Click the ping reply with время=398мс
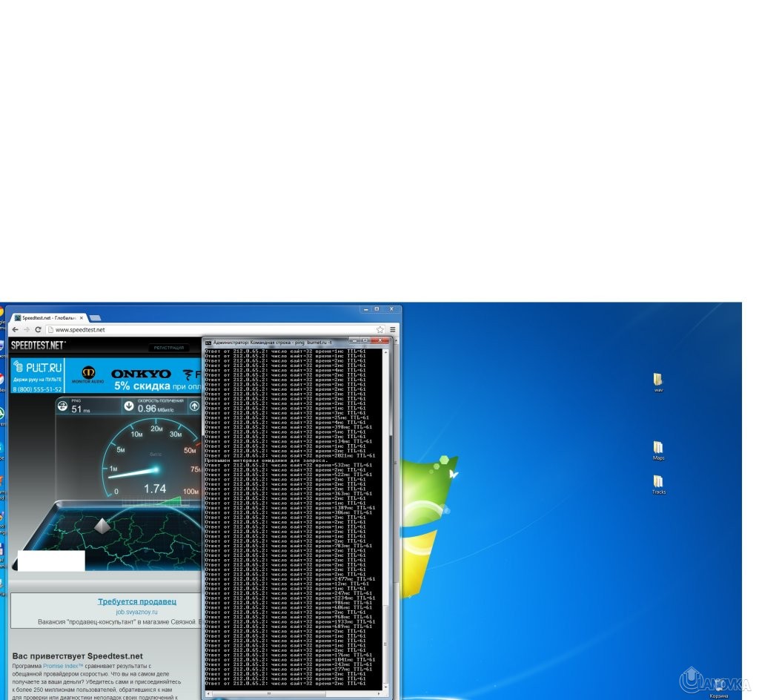759x700 pixels. pos(288,427)
